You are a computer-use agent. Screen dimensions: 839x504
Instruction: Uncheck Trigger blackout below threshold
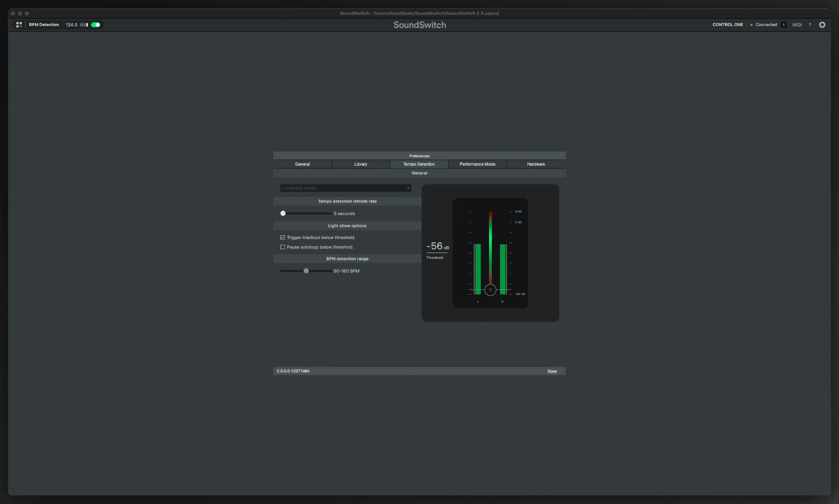[x=283, y=238]
